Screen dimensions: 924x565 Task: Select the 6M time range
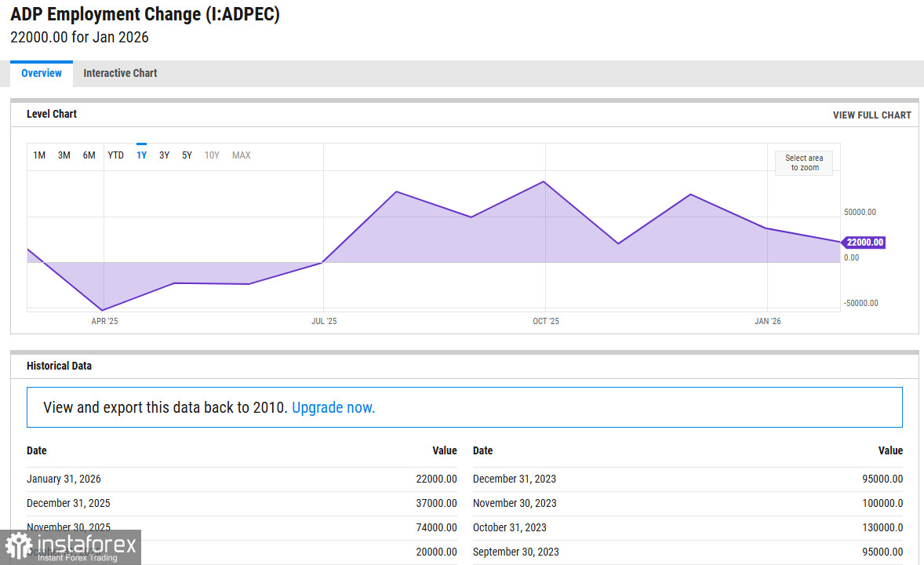click(89, 155)
